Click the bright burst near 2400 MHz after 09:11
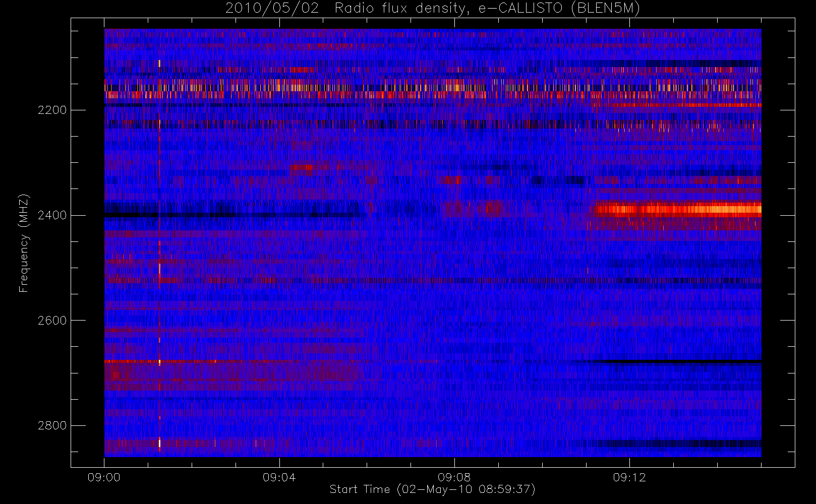 point(677,209)
